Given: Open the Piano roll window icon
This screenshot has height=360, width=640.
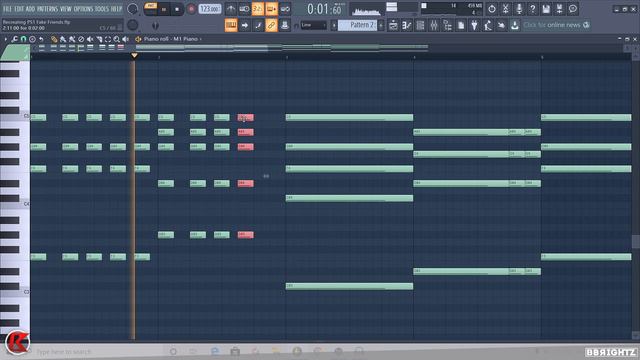Looking at the screenshot, I should coord(407,25).
